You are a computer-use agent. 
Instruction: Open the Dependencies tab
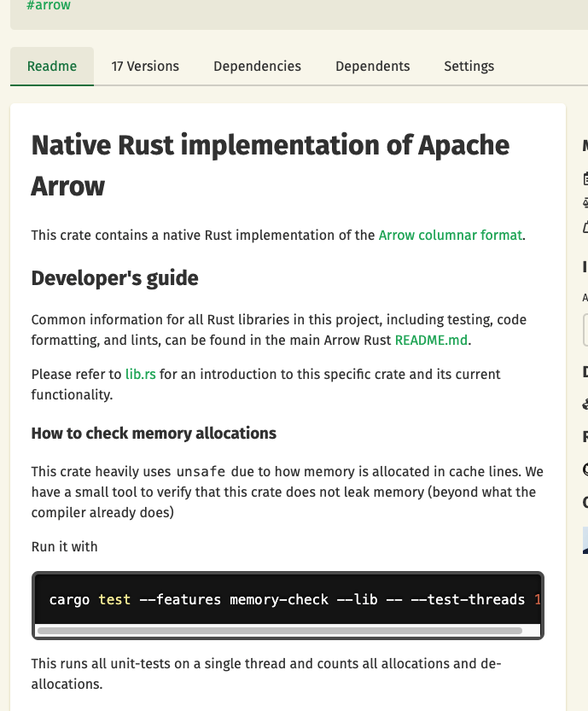click(x=257, y=67)
